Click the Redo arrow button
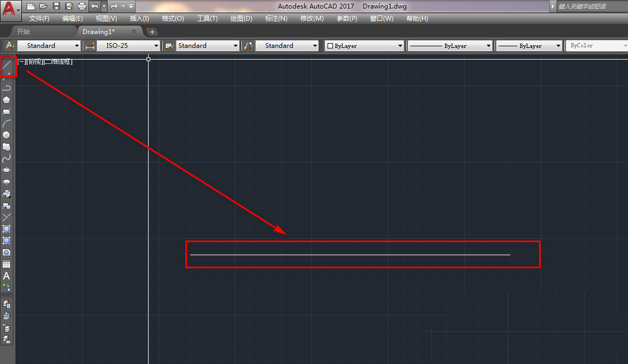This screenshot has height=364, width=628. point(114,6)
